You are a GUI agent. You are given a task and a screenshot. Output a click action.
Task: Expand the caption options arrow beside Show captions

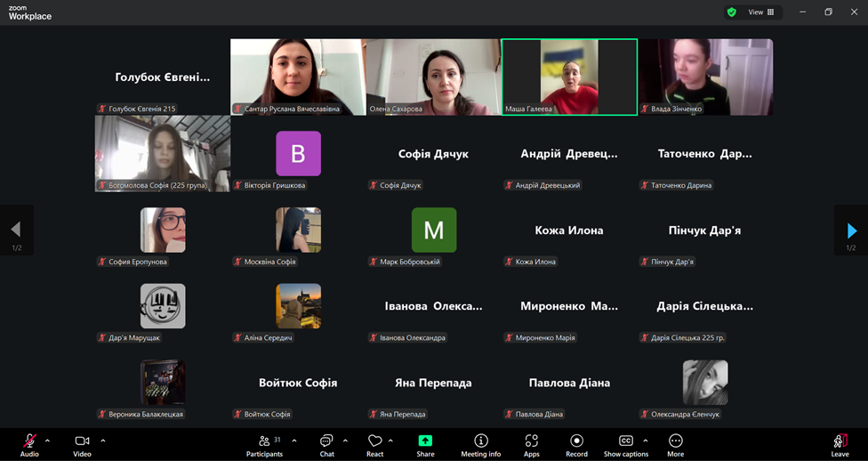click(x=646, y=441)
